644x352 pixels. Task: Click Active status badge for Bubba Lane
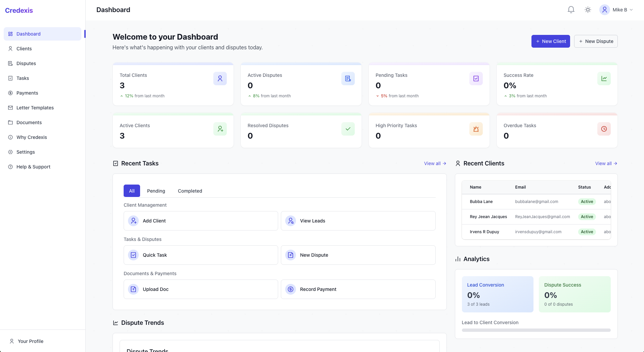587,202
